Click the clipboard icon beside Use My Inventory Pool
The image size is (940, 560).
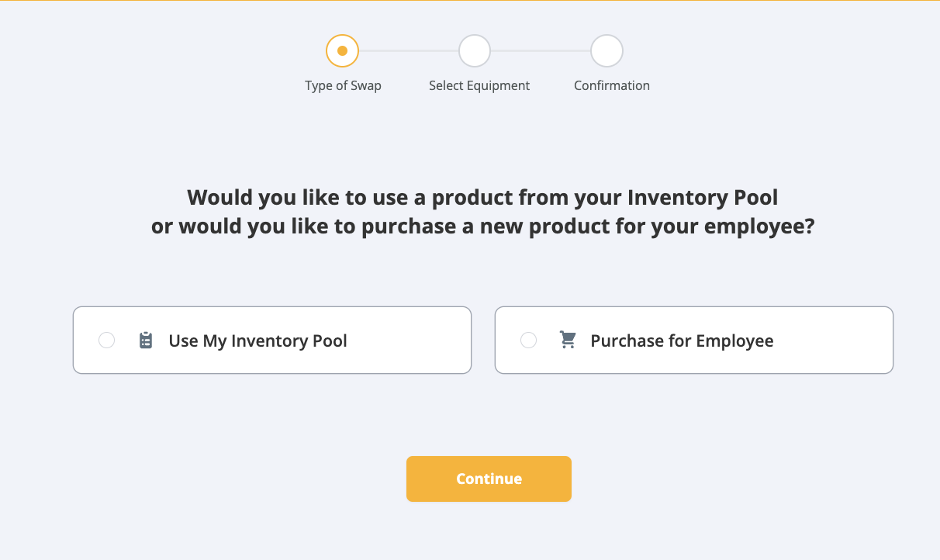(146, 340)
